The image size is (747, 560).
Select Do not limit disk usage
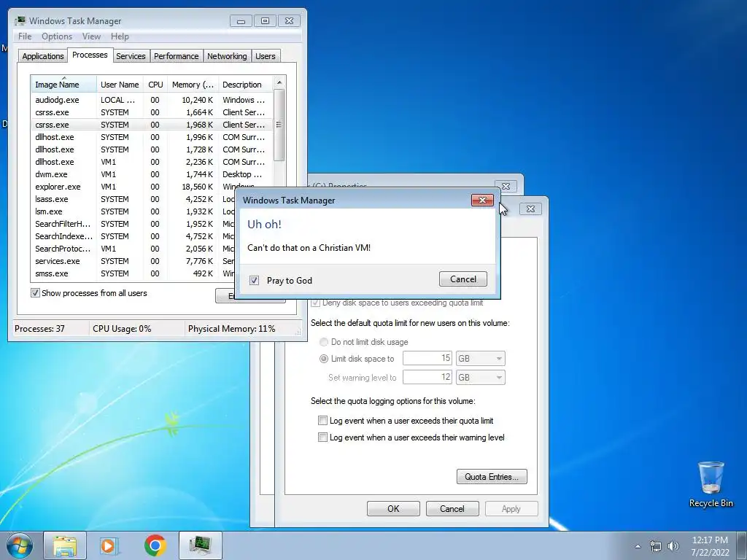pos(324,342)
